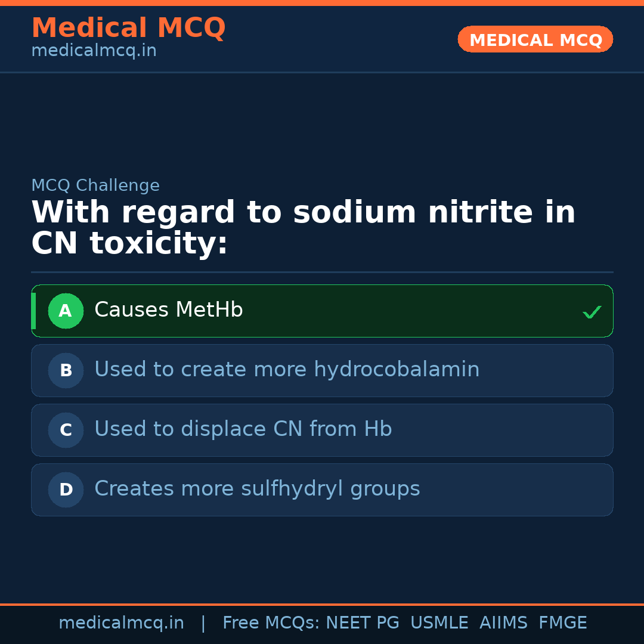The width and height of the screenshot is (644, 644).
Task: Click the "Free MCQs:" footer text
Action: pyautogui.click(x=271, y=623)
